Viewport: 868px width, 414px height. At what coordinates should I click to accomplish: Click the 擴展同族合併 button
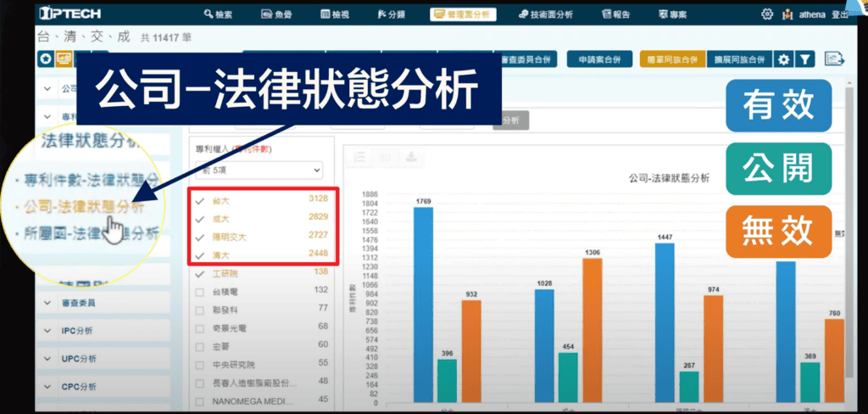pos(737,59)
